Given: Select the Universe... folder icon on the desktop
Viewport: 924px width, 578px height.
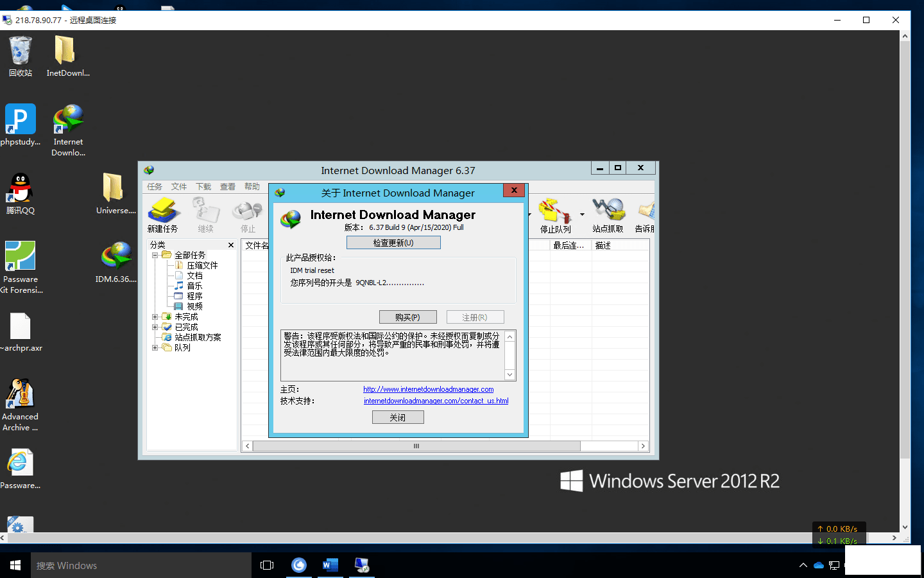Looking at the screenshot, I should click(116, 193).
